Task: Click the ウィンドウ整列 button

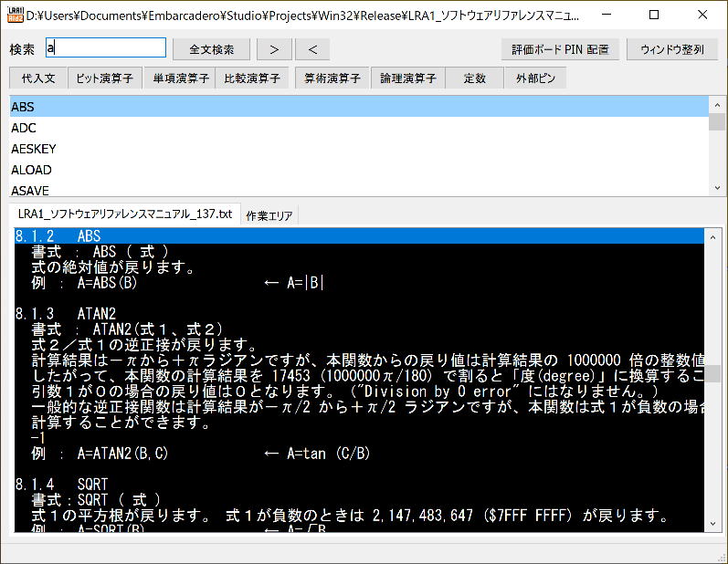Action: coord(672,49)
